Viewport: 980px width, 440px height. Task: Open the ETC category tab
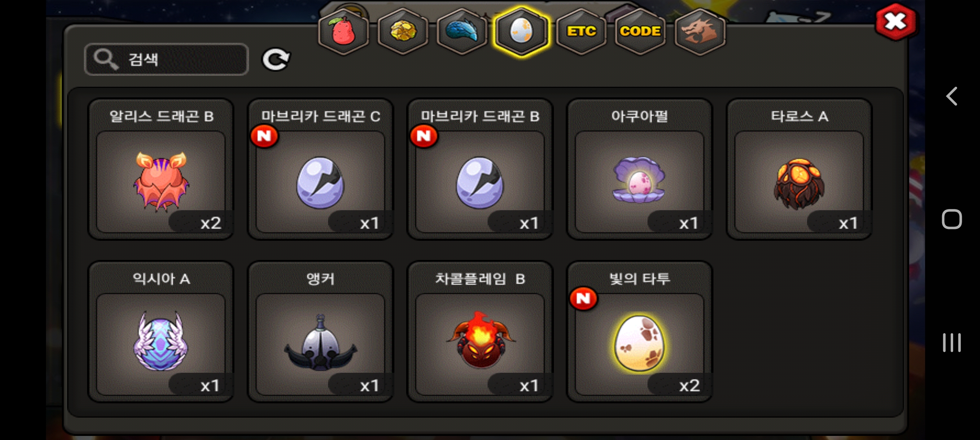(581, 32)
